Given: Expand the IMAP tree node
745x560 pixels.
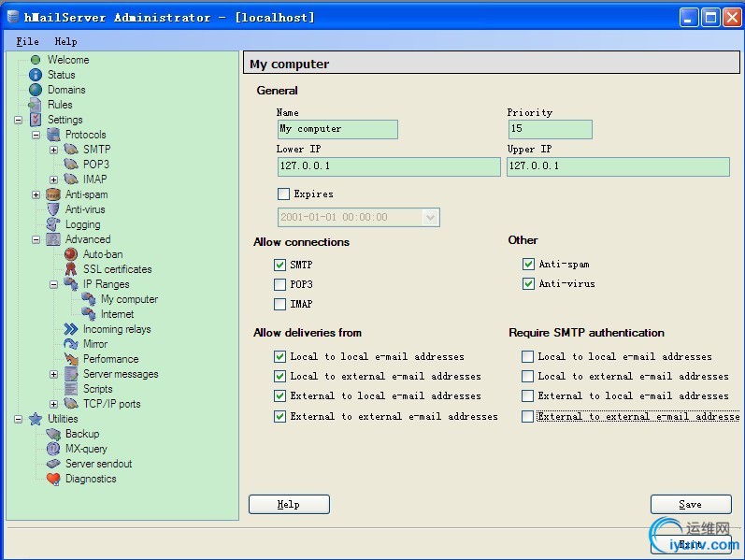Looking at the screenshot, I should click(53, 180).
